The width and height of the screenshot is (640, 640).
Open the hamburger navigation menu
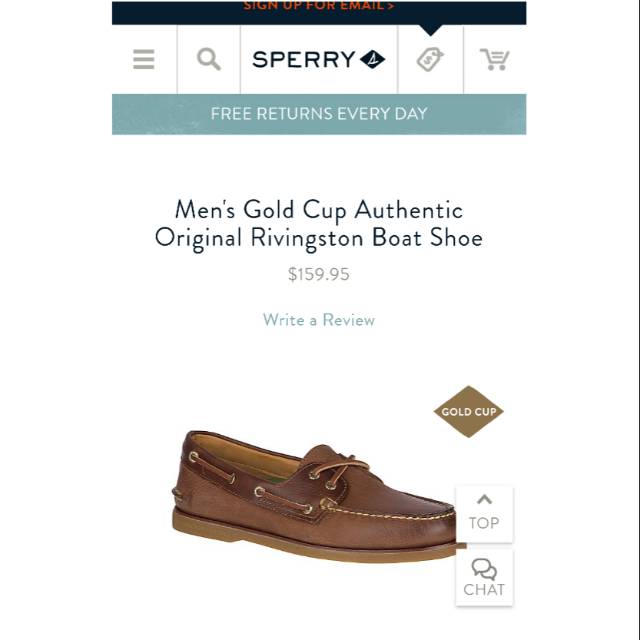tap(144, 60)
